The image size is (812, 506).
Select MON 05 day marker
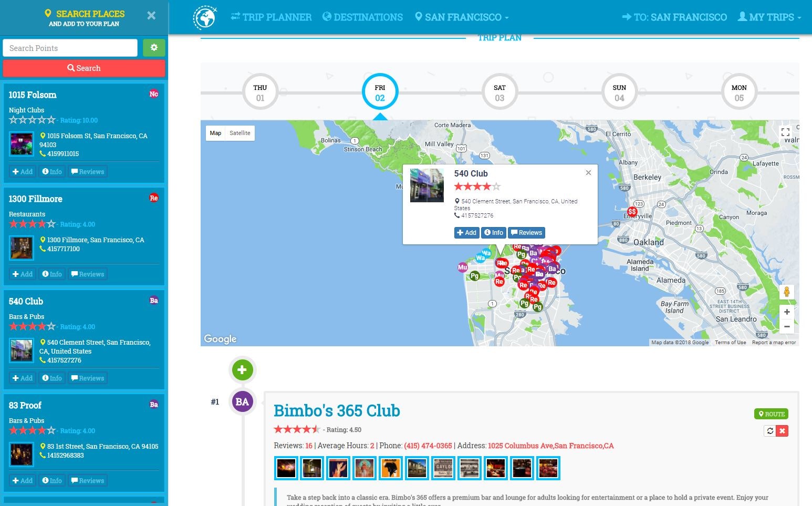(x=739, y=92)
